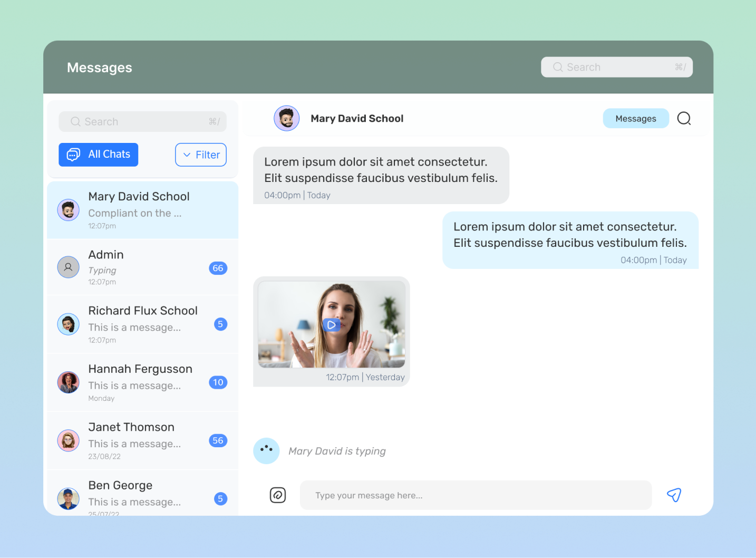
Task: Click the 66 unread badge on Admin
Action: tap(218, 268)
